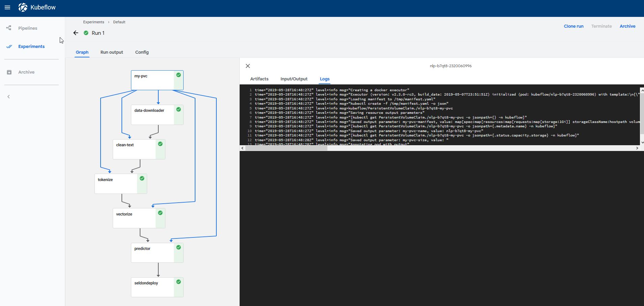Navigate to Experiments via breadcrumb link
Screen dimensions: 644x306
[93, 22]
